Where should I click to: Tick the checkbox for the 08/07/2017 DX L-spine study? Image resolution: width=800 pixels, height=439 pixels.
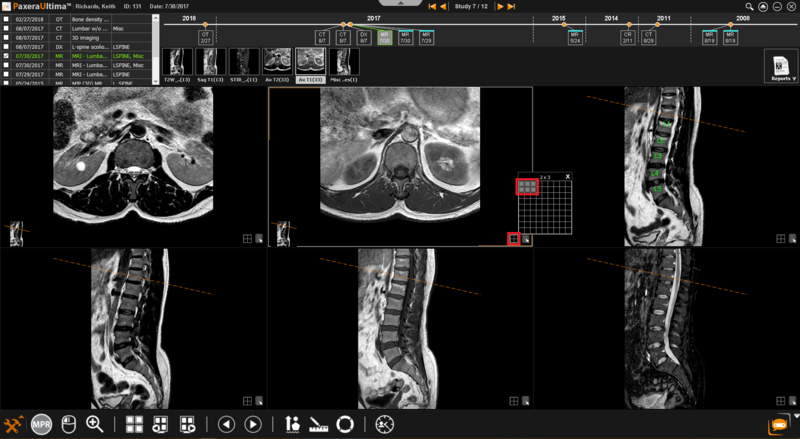[x=7, y=47]
